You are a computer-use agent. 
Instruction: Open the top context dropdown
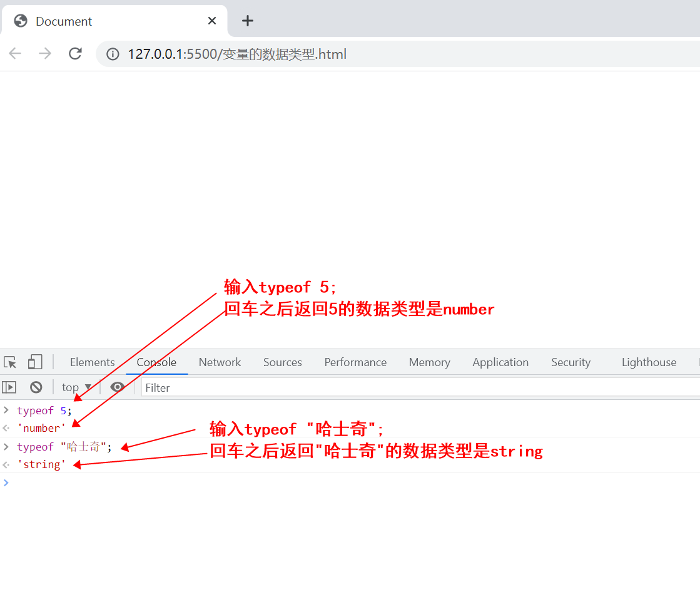76,387
